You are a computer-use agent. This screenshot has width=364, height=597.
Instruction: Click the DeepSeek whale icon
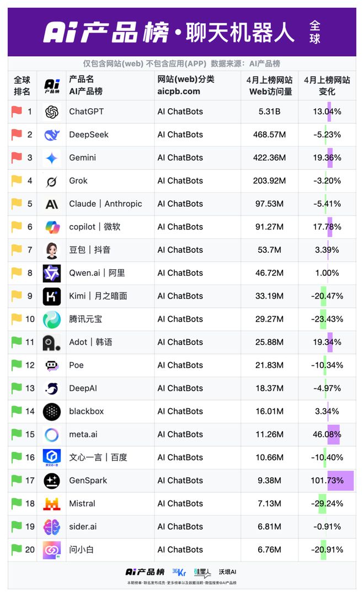click(51, 135)
